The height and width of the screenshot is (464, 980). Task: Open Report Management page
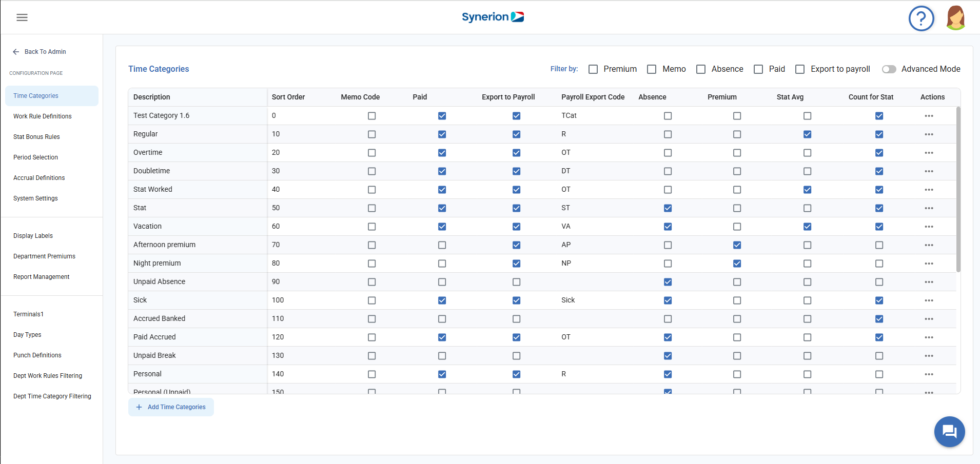point(41,277)
